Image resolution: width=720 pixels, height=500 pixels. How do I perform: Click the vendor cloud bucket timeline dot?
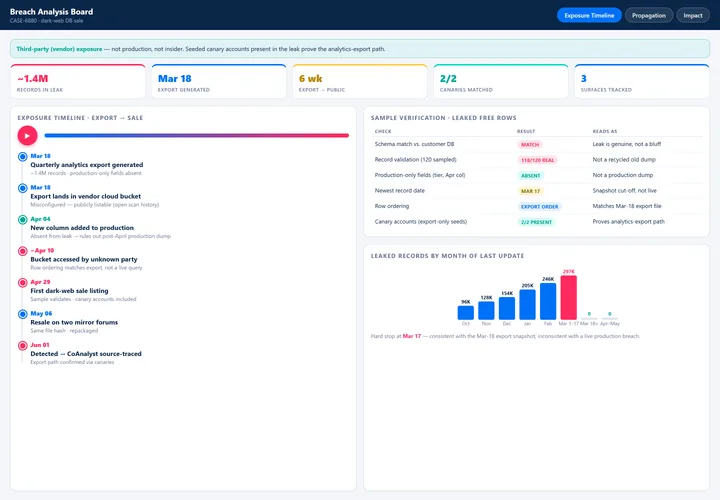pyautogui.click(x=22, y=188)
